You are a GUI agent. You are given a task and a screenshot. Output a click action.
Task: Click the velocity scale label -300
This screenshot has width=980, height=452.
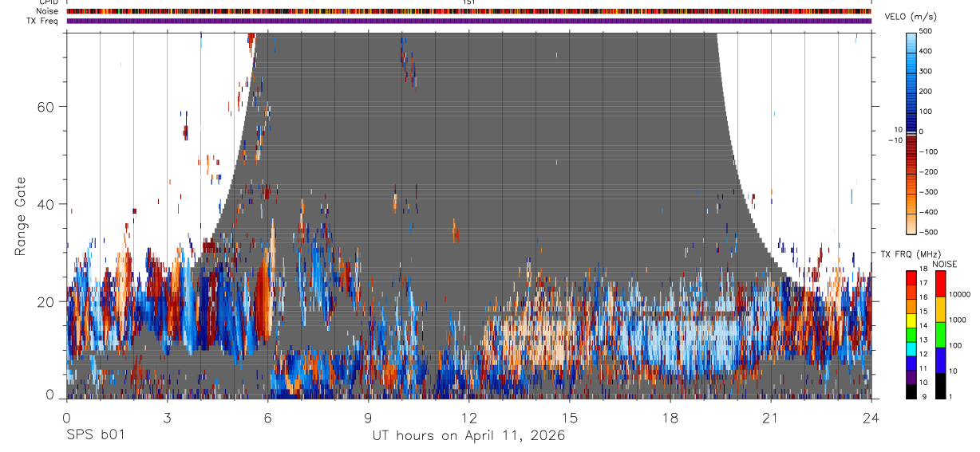tap(927, 192)
